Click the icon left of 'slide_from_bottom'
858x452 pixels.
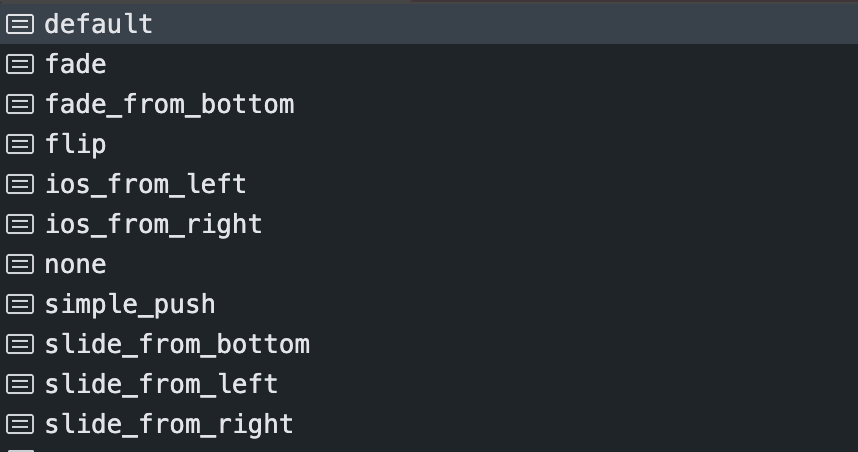point(20,344)
